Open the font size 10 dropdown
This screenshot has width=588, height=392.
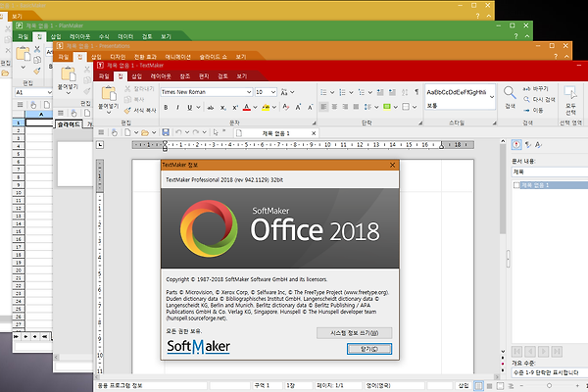(274, 91)
